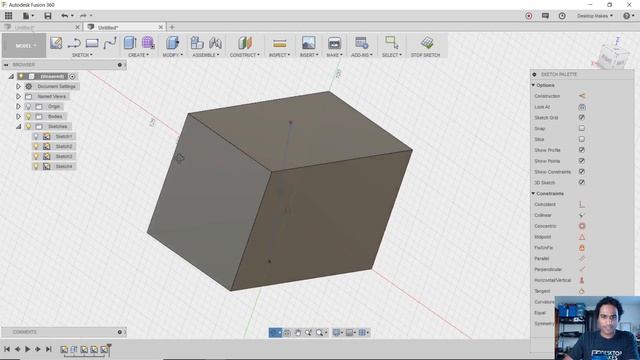
Task: Uncheck the Show Constraints checkbox
Action: (x=582, y=172)
